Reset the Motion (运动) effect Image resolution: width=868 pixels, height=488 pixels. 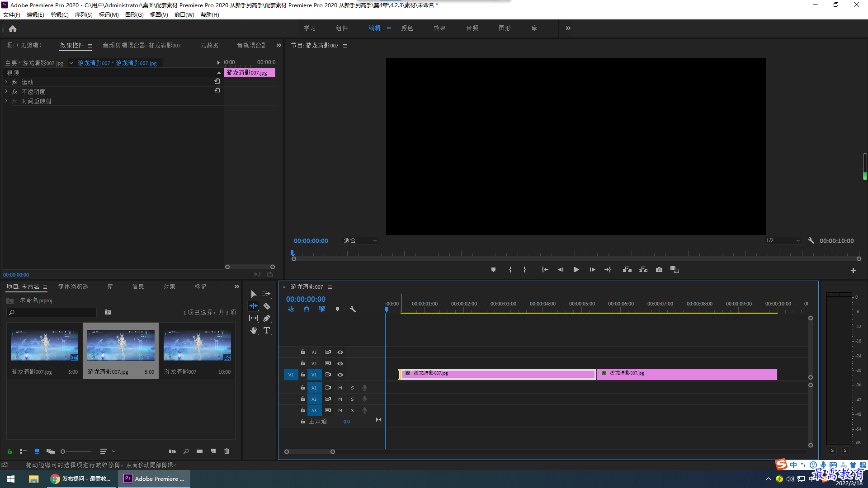217,81
